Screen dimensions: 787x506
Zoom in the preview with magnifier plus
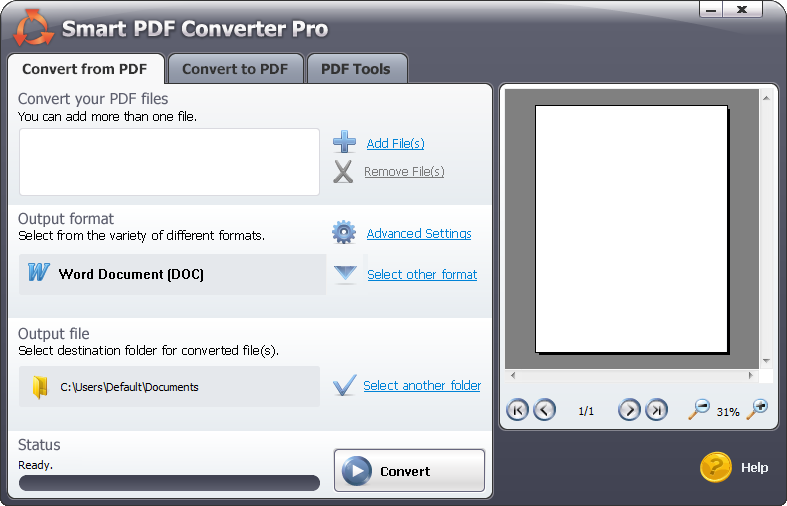tap(757, 409)
